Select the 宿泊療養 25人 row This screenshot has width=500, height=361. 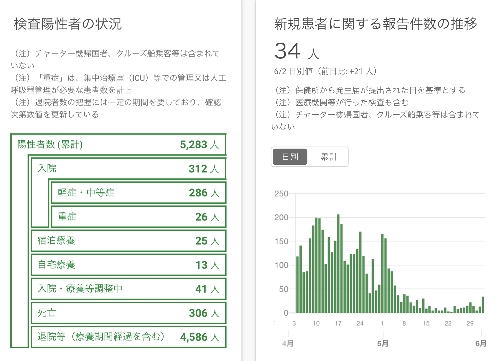click(128, 241)
